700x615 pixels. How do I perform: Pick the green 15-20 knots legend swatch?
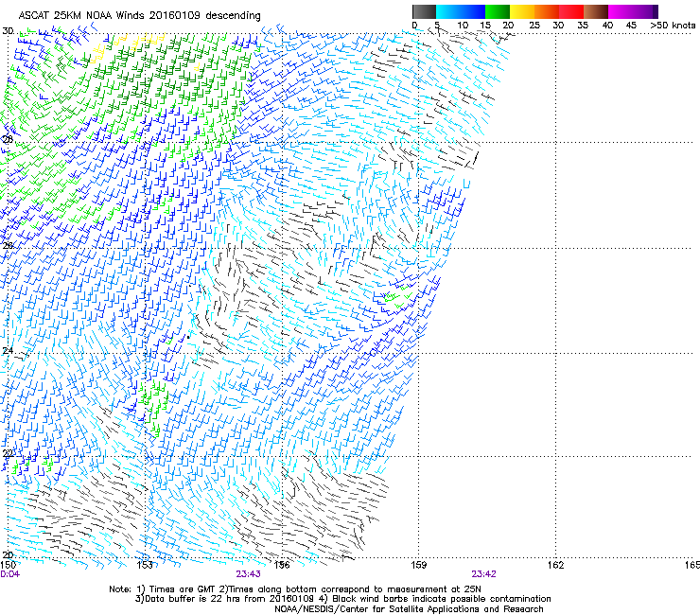[x=498, y=11]
